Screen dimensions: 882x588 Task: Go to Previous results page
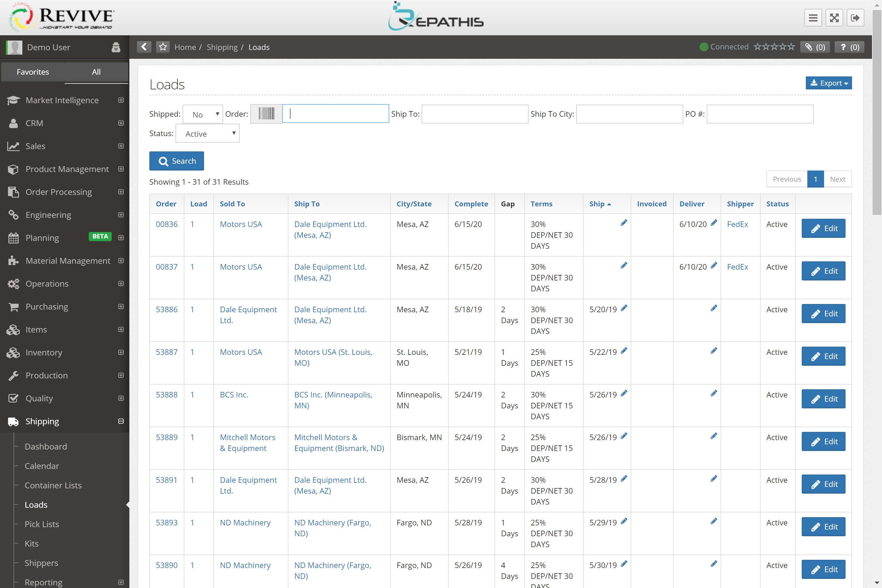[787, 179]
